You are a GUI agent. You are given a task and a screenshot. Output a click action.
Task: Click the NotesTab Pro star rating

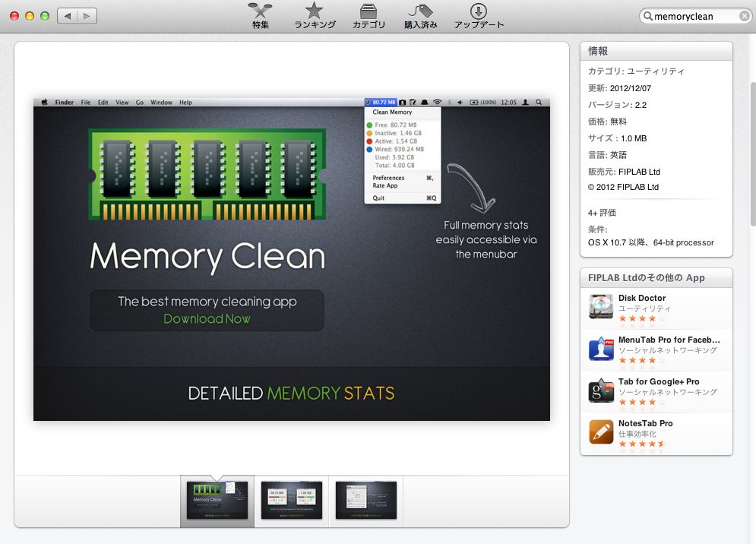[x=642, y=444]
